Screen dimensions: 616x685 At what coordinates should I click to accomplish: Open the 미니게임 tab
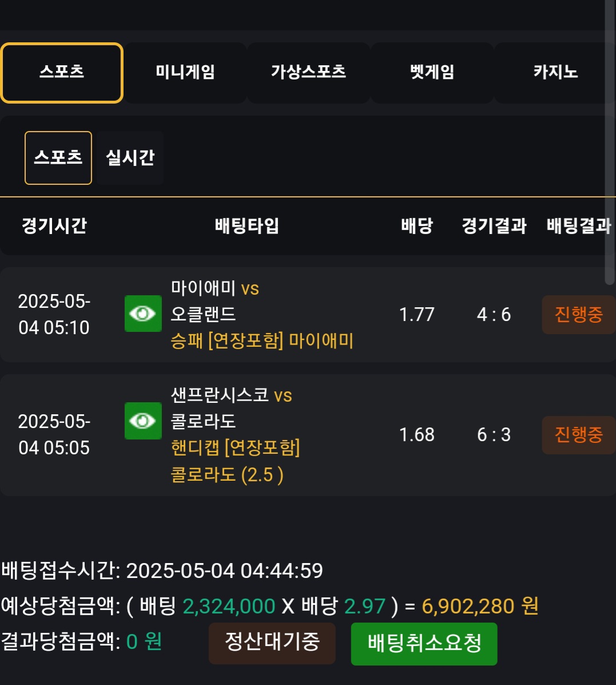[185, 73]
